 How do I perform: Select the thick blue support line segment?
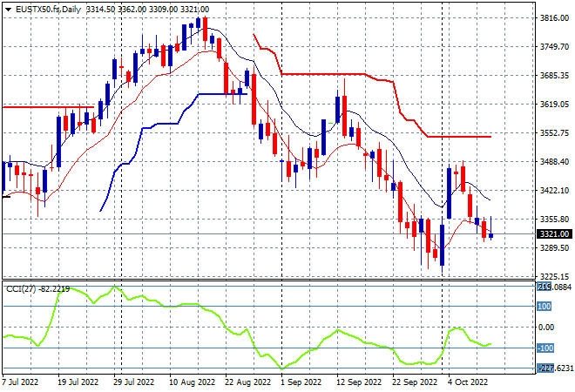[222, 94]
